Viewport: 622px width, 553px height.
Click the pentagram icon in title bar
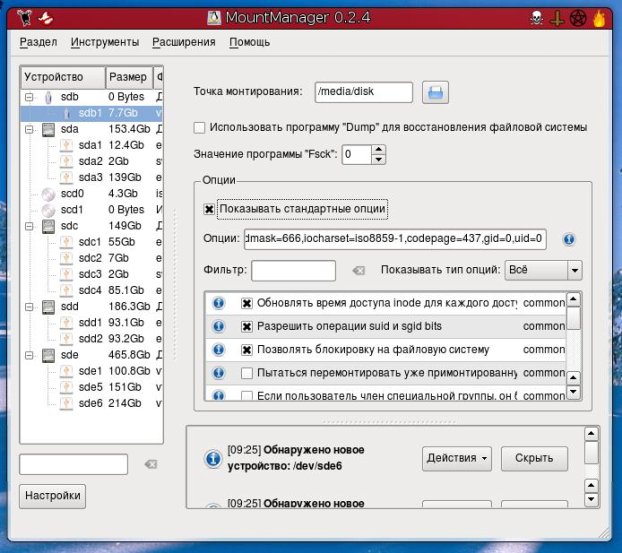coord(578,18)
